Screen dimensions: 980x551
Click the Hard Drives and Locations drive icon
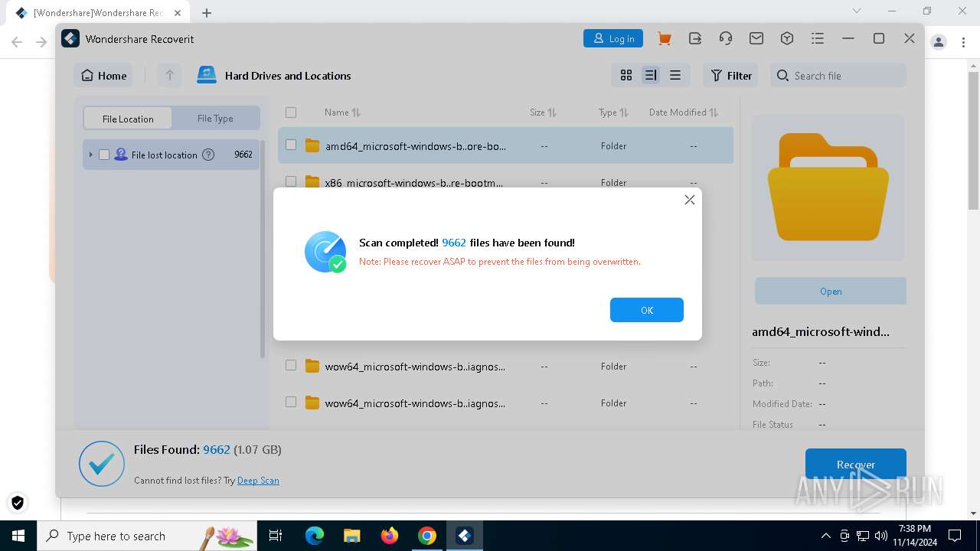click(207, 75)
